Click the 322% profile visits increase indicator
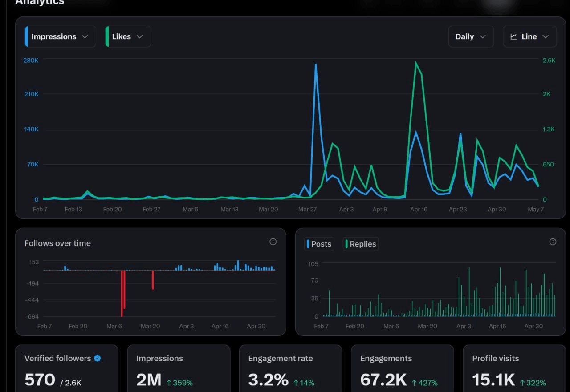The height and width of the screenshot is (392, 570). pos(533,383)
